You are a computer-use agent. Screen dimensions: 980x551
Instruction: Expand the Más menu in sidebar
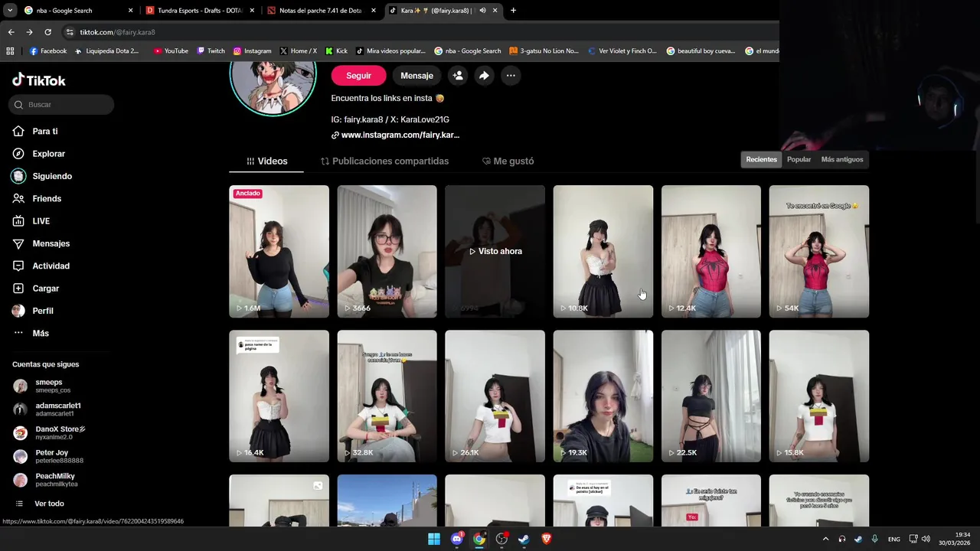click(x=31, y=334)
